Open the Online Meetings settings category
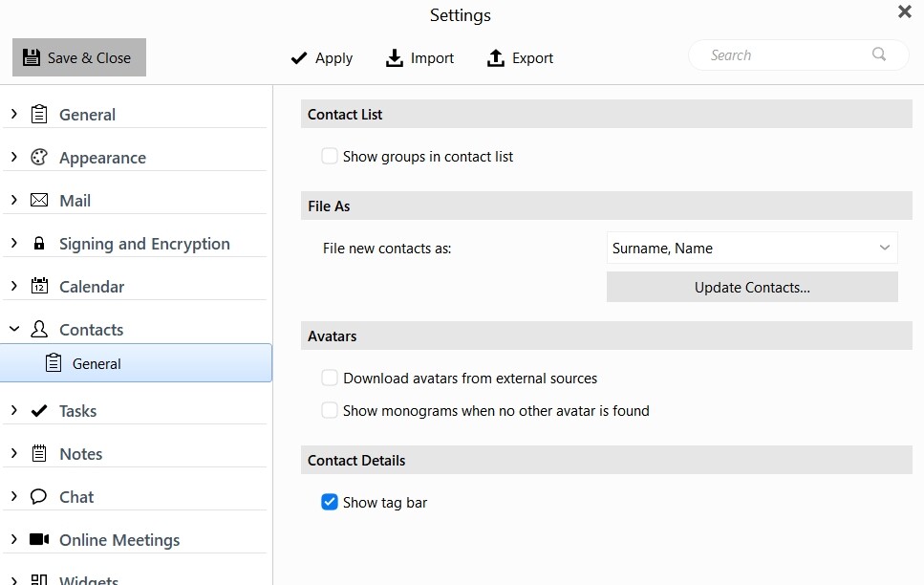The height and width of the screenshot is (585, 924). pos(119,540)
